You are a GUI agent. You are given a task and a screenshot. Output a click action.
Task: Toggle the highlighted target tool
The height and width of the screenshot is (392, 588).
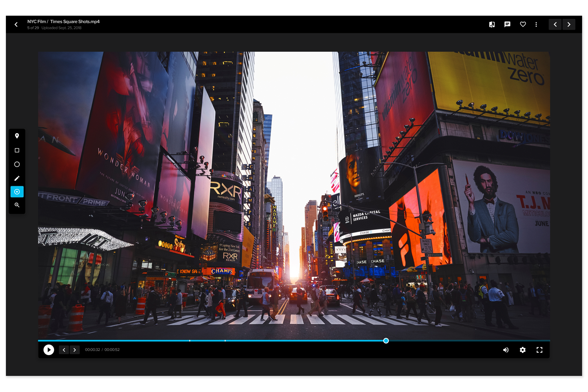[x=17, y=192]
